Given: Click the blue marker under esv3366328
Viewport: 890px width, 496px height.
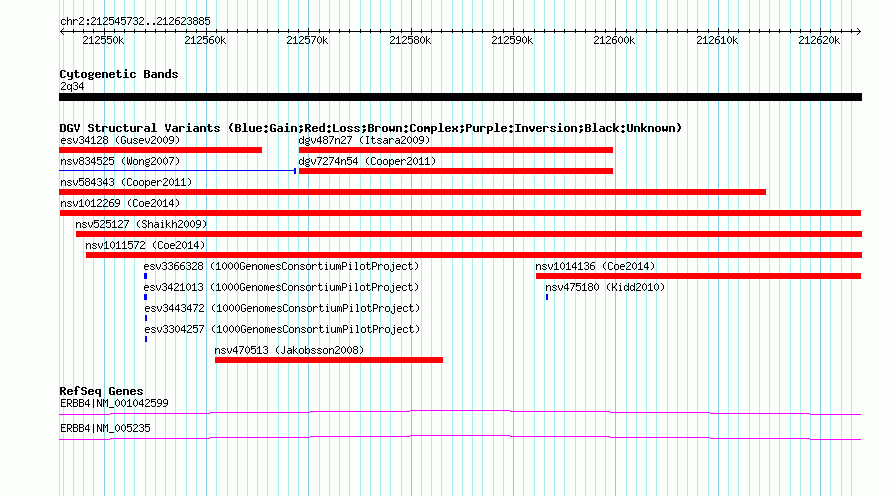Looking at the screenshot, I should click(146, 276).
